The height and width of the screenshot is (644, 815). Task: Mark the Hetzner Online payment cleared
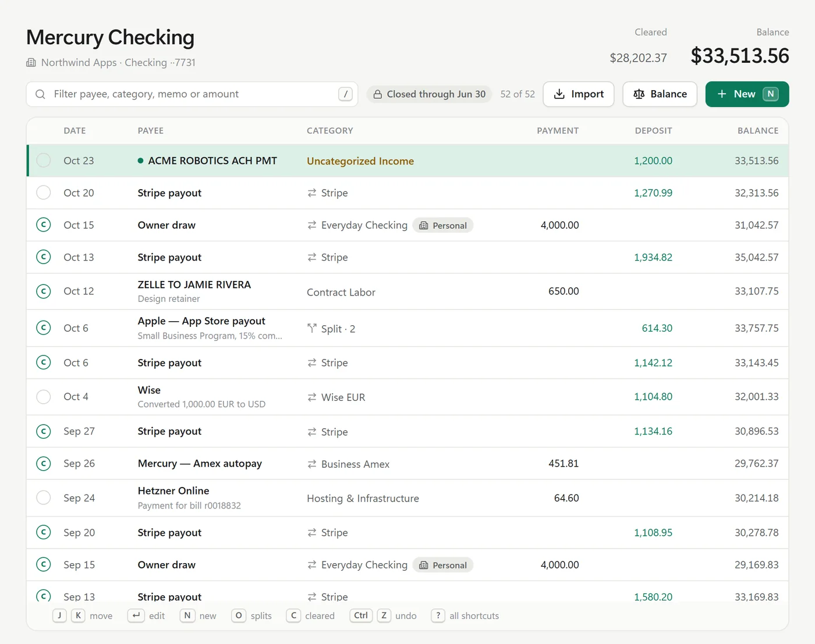click(x=44, y=498)
